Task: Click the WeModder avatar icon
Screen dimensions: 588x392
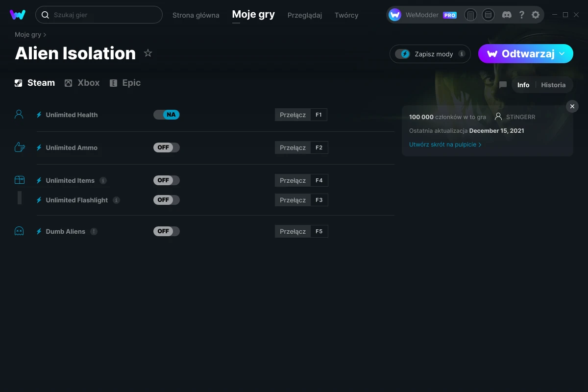Action: tap(395, 15)
